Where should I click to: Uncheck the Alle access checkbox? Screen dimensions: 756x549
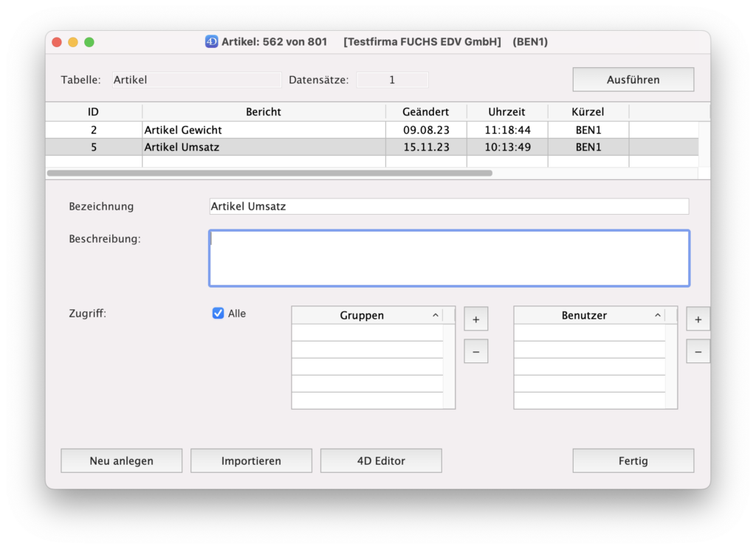click(x=218, y=314)
